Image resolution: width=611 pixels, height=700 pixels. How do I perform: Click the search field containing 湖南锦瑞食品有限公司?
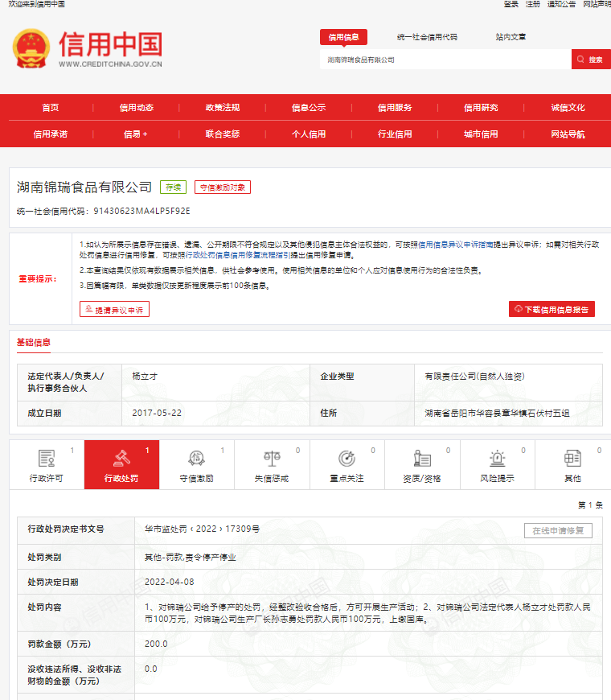(445, 60)
